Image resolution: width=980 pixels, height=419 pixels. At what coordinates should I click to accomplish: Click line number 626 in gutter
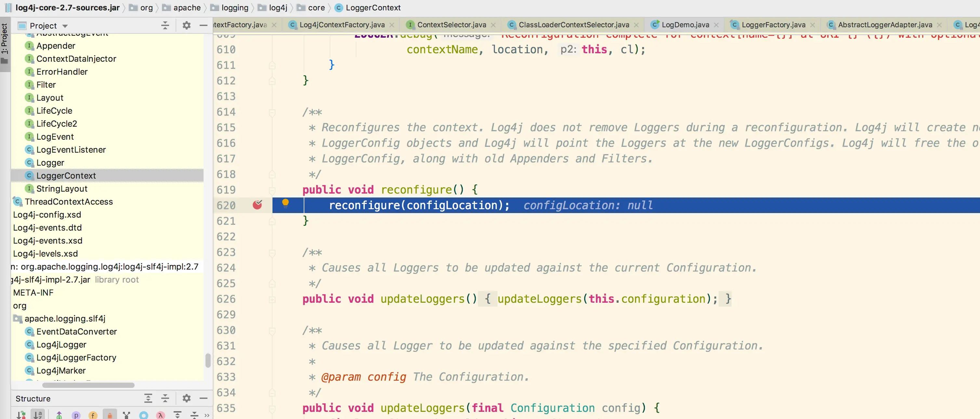(226, 299)
